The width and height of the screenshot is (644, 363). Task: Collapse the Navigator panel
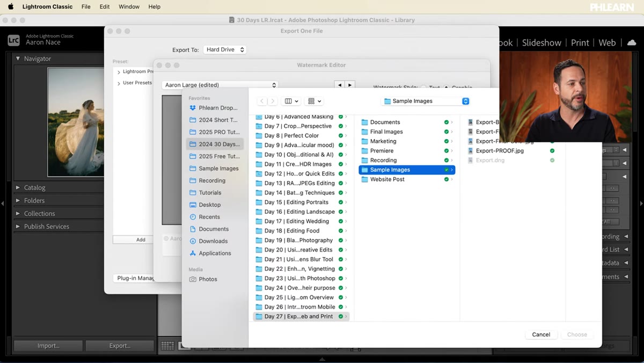18,59
